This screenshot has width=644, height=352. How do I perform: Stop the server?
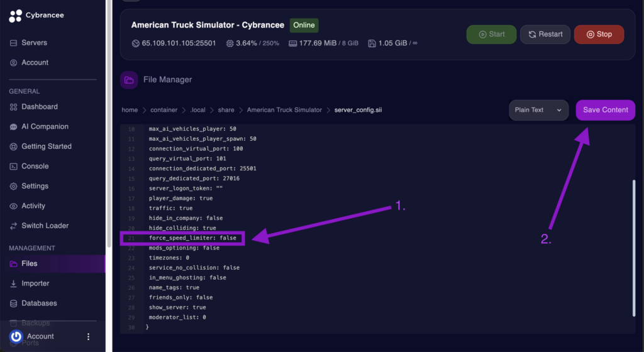coord(599,35)
